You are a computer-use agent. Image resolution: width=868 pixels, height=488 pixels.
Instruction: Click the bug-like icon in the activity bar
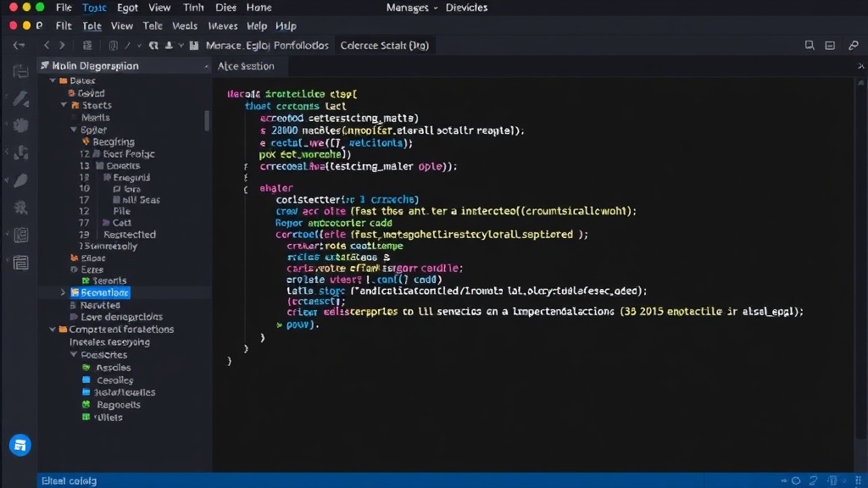(x=20, y=208)
